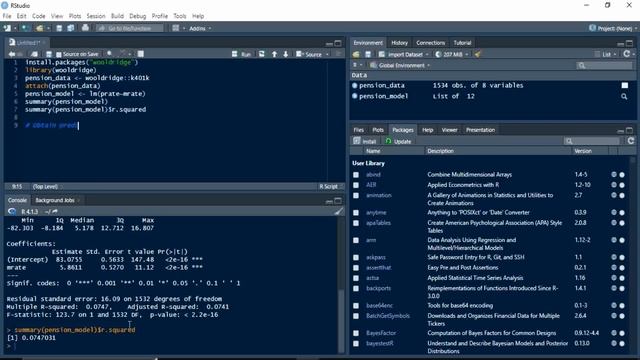Clear the console with broom icon

(338, 211)
